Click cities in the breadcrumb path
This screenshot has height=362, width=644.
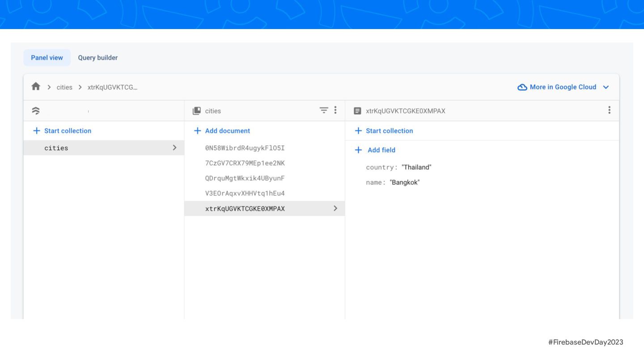pyautogui.click(x=64, y=87)
